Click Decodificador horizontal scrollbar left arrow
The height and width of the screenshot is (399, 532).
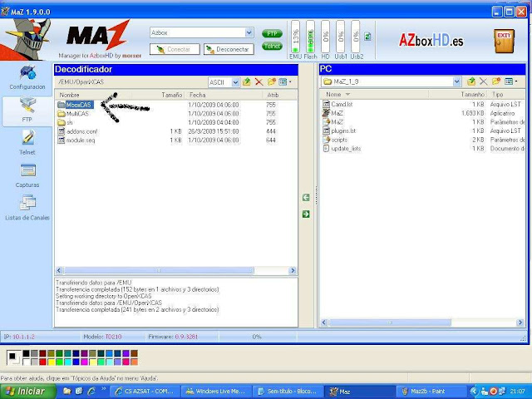click(x=59, y=270)
